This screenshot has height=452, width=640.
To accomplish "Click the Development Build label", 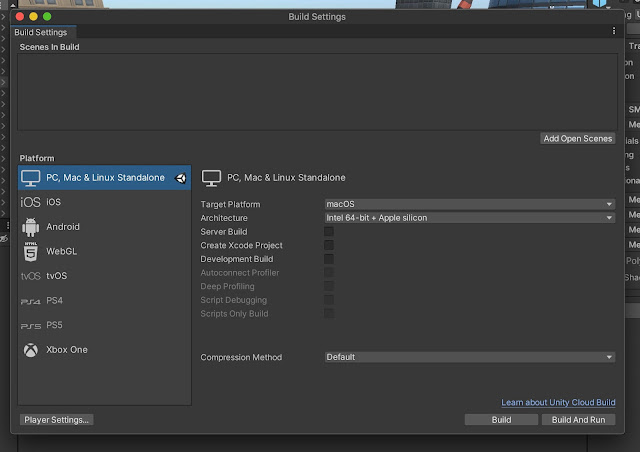I will 237,259.
